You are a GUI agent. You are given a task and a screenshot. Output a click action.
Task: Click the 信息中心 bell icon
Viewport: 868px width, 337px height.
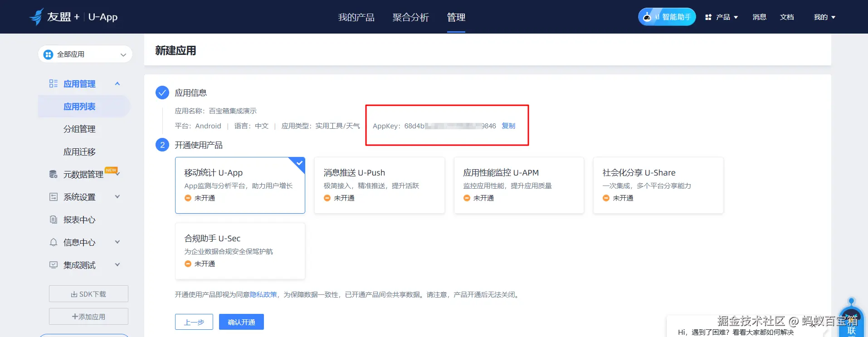54,242
